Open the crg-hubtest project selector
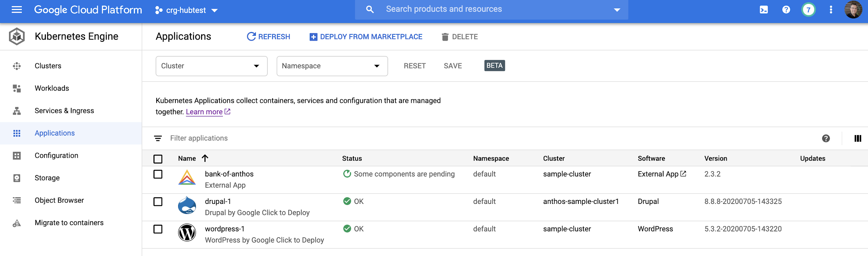Viewport: 868px width, 256px height. click(x=186, y=10)
